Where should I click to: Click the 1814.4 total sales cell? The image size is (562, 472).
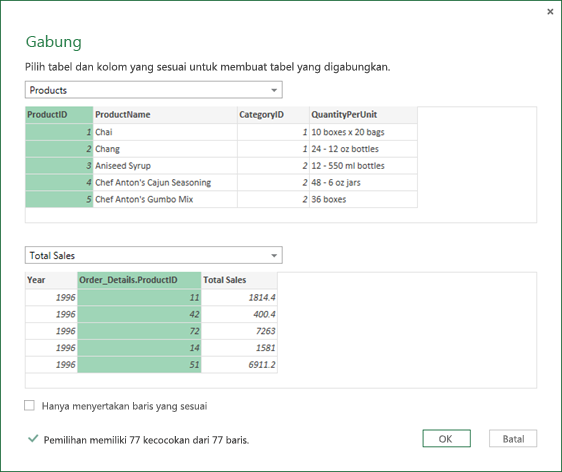pyautogui.click(x=239, y=297)
